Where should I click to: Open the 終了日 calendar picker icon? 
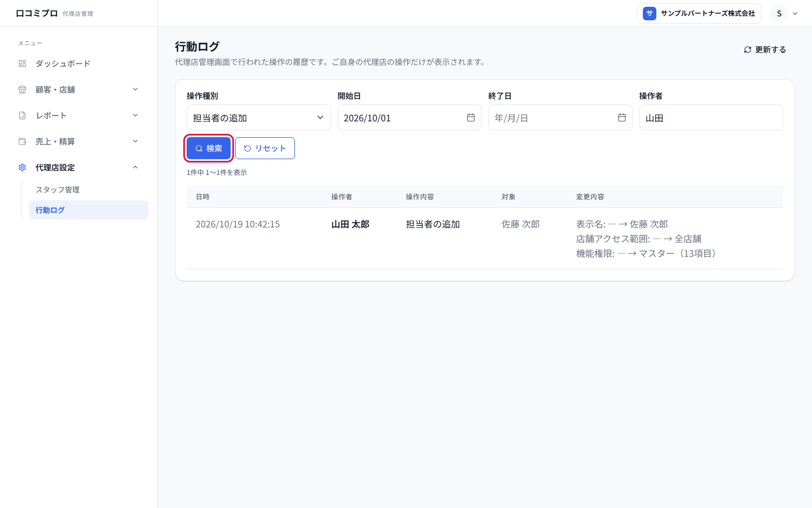coord(622,117)
